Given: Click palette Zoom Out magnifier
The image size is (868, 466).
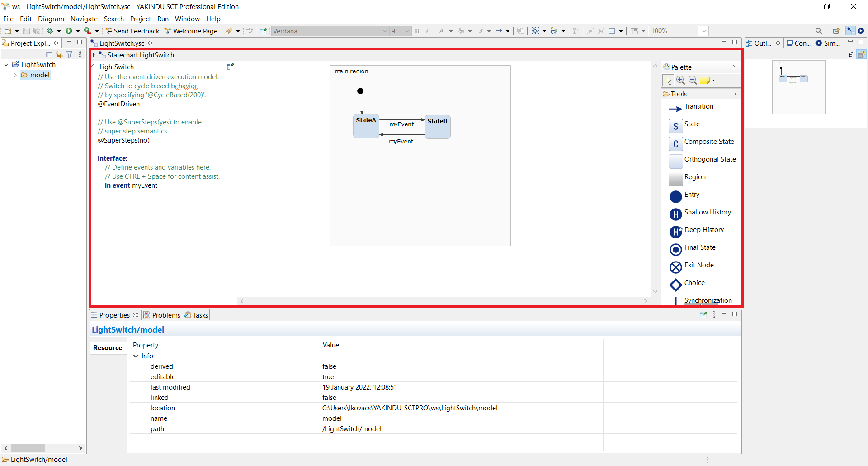Looking at the screenshot, I should click(x=693, y=80).
